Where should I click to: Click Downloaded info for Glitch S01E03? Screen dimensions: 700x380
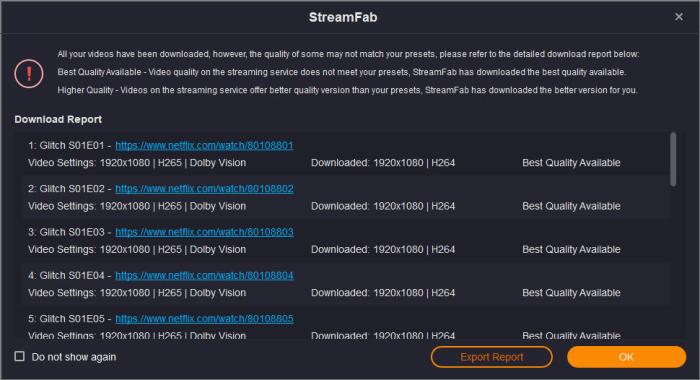383,250
